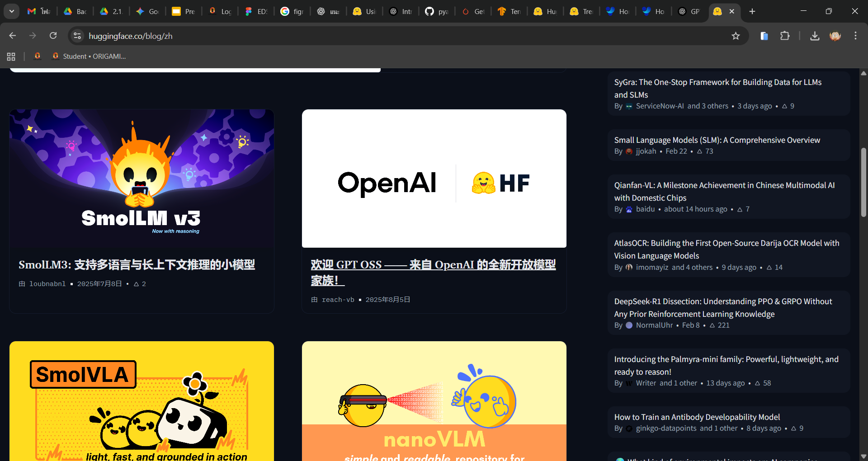Open the apps grid in bookmarks bar
Viewport: 868px width, 461px height.
(11, 56)
